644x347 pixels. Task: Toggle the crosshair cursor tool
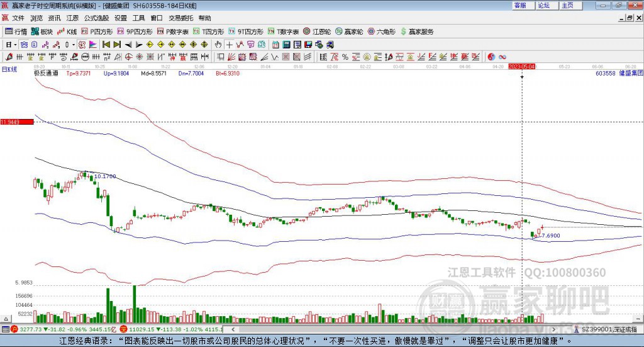pos(230,45)
